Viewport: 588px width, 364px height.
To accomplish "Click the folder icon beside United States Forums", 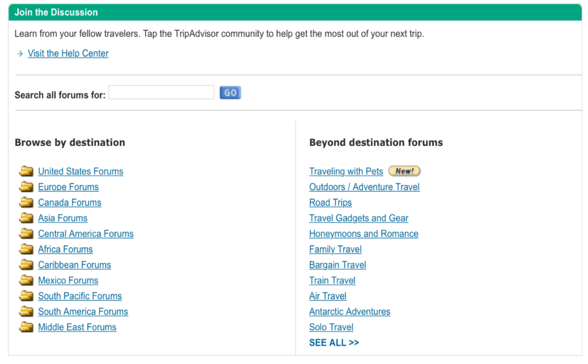I will point(26,171).
